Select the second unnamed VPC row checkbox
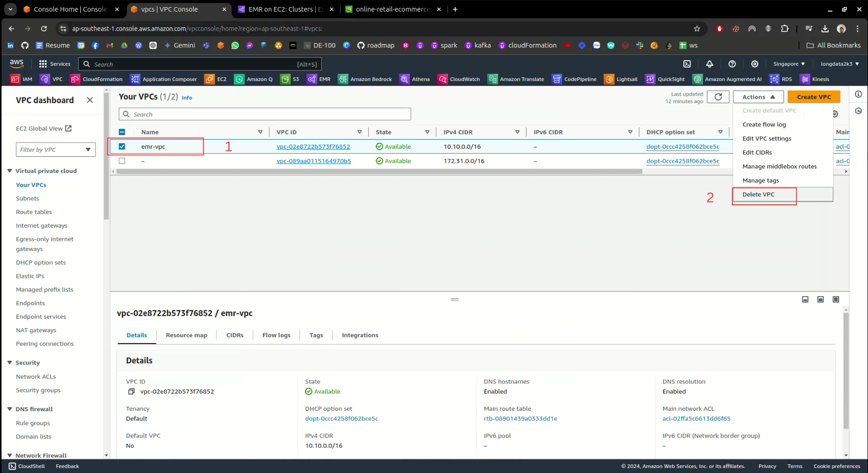This screenshot has width=868, height=473. click(x=122, y=161)
